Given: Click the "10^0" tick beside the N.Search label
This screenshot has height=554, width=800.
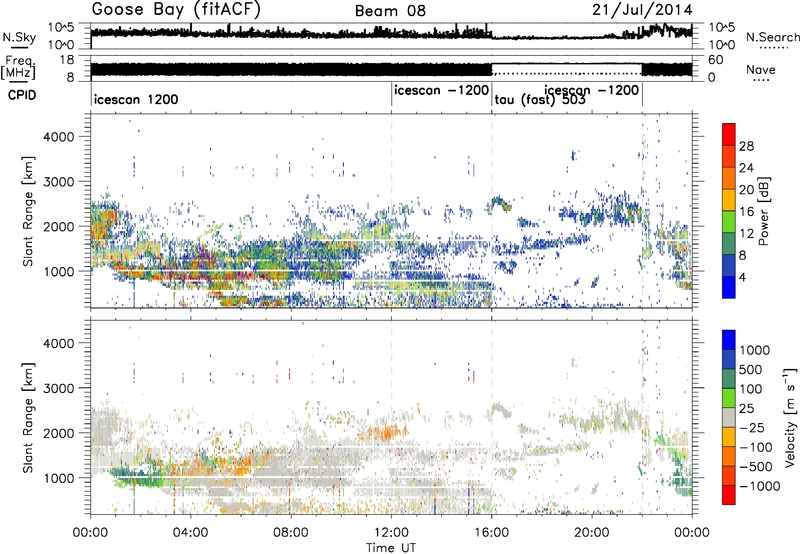Looking at the screenshot, I should (x=722, y=45).
